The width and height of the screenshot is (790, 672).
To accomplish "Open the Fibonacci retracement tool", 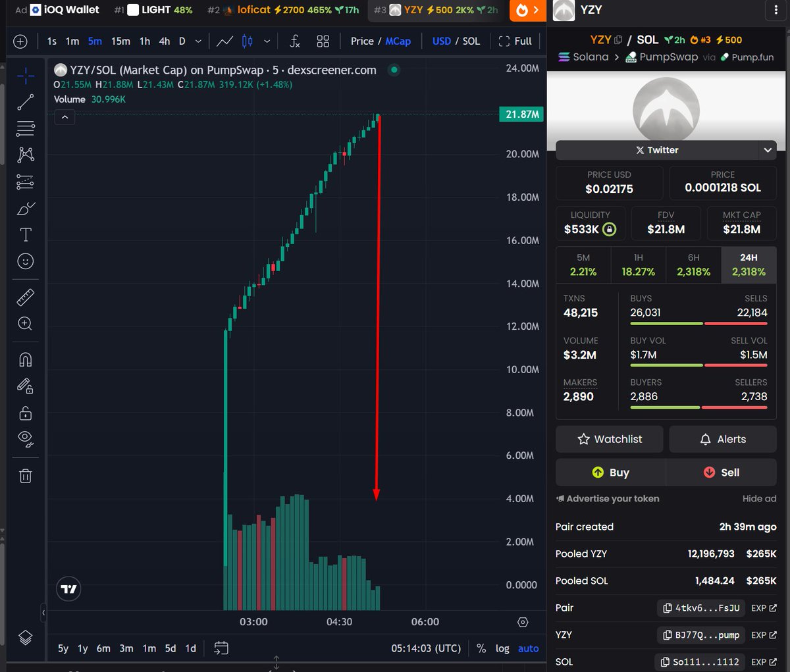I will (x=26, y=128).
